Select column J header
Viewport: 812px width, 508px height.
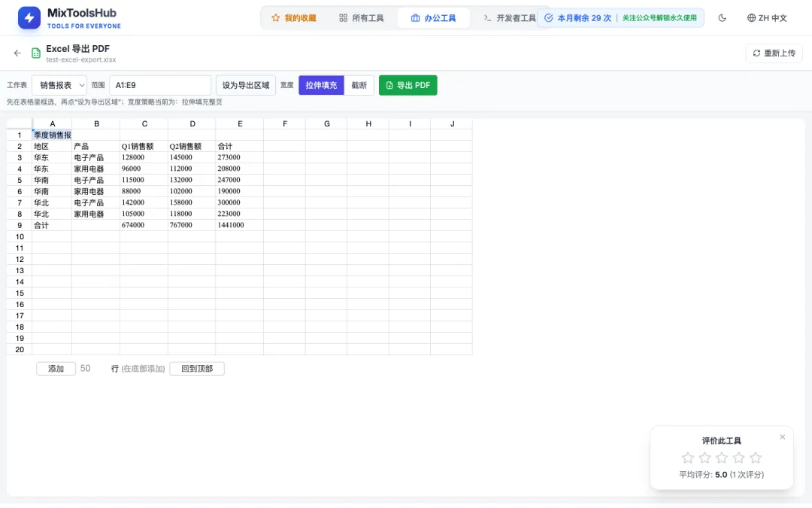[x=452, y=123]
